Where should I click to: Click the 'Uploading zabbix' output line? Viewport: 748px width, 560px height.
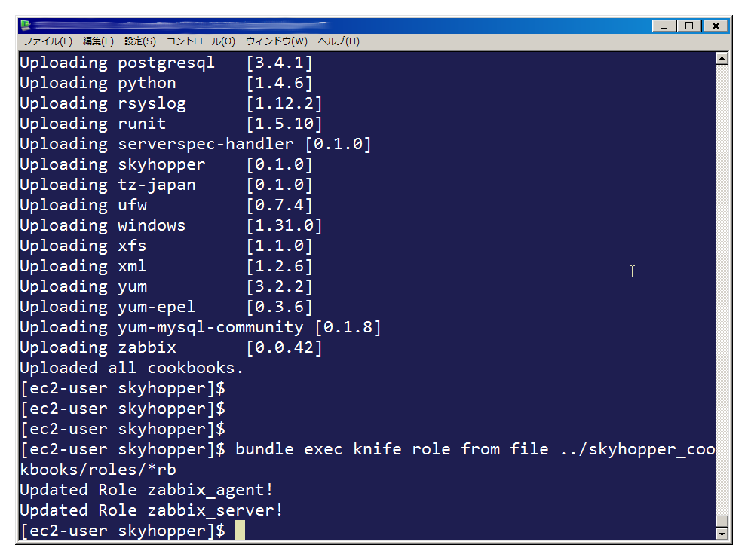170,347
